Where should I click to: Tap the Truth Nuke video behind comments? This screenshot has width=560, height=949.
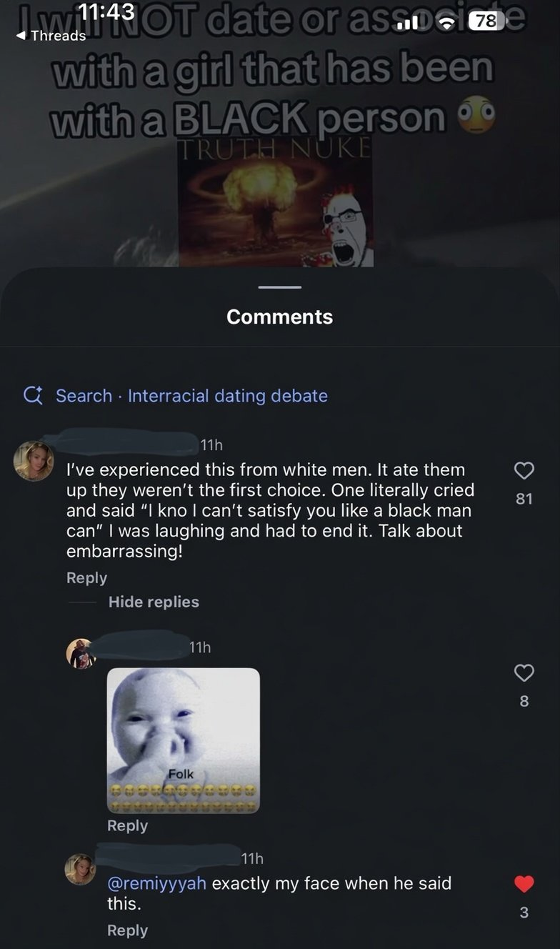point(279,136)
